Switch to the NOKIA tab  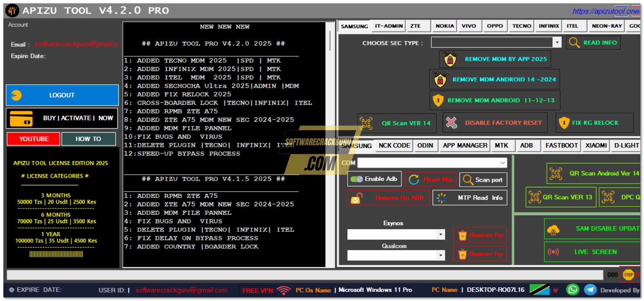click(444, 26)
